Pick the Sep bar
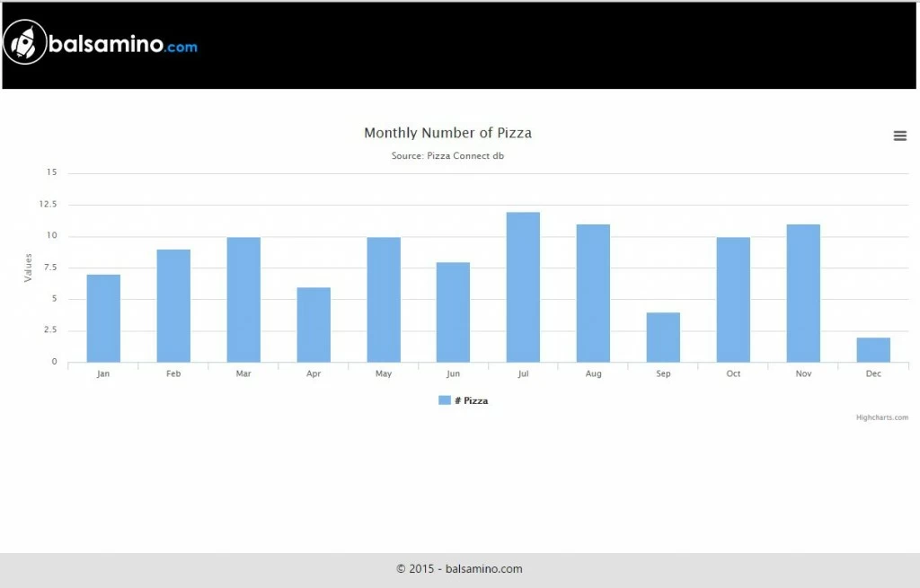 [x=663, y=338]
